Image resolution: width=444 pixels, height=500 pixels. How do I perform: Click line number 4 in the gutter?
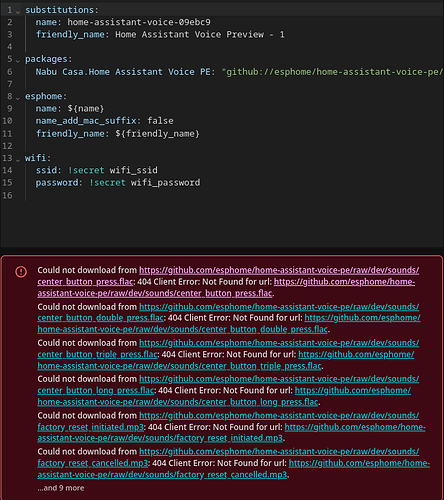[x=10, y=47]
